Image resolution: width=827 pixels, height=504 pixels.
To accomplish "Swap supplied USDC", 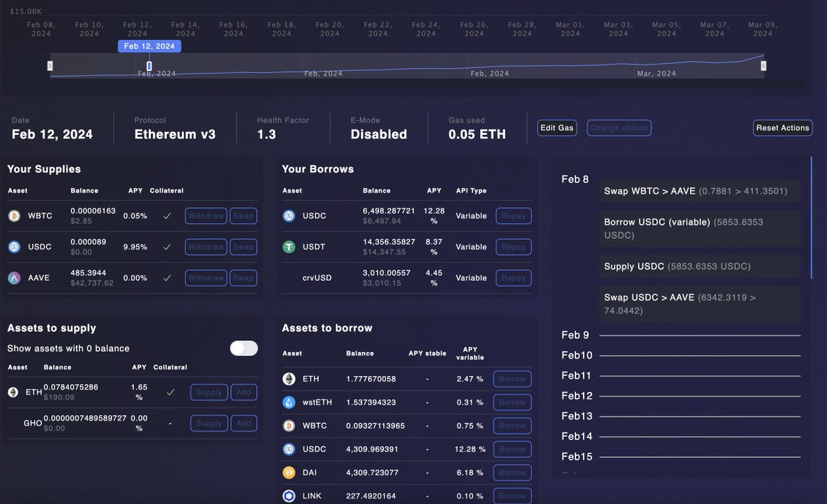I will 243,247.
